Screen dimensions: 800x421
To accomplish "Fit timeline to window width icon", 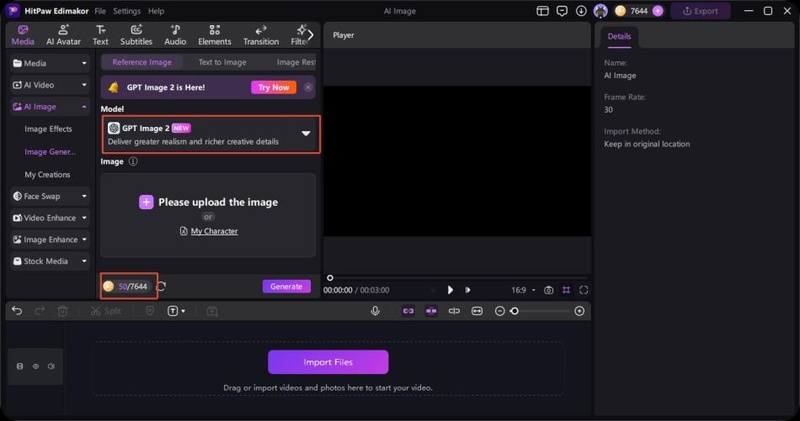I will coord(477,311).
